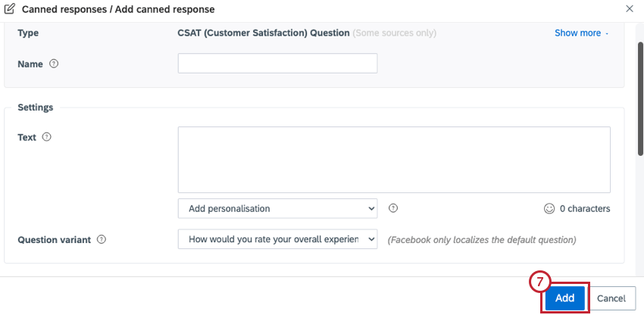Click the CSAT (Customer Satisfaction) Question type text
644x315 pixels.
point(263,33)
